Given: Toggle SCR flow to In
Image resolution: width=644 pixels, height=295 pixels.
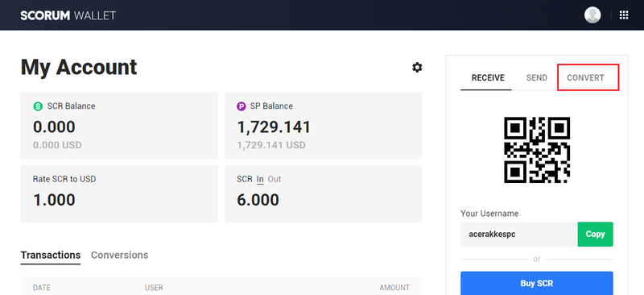Looking at the screenshot, I should click(x=260, y=180).
